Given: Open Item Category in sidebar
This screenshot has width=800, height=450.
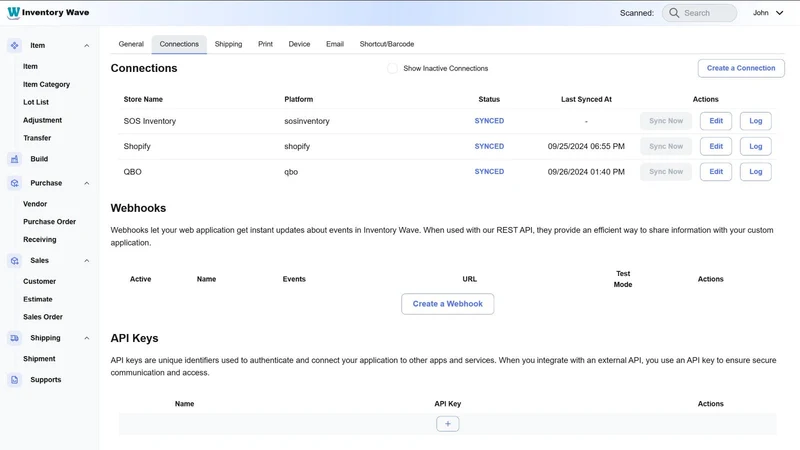Looking at the screenshot, I should tap(46, 84).
